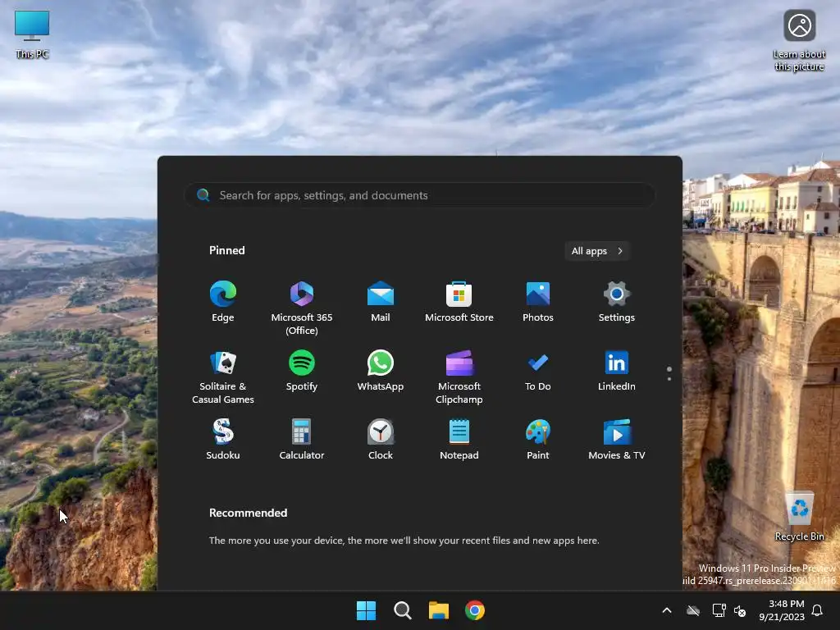Open WhatsApp pinned app
Image resolution: width=840 pixels, height=630 pixels.
tap(381, 371)
